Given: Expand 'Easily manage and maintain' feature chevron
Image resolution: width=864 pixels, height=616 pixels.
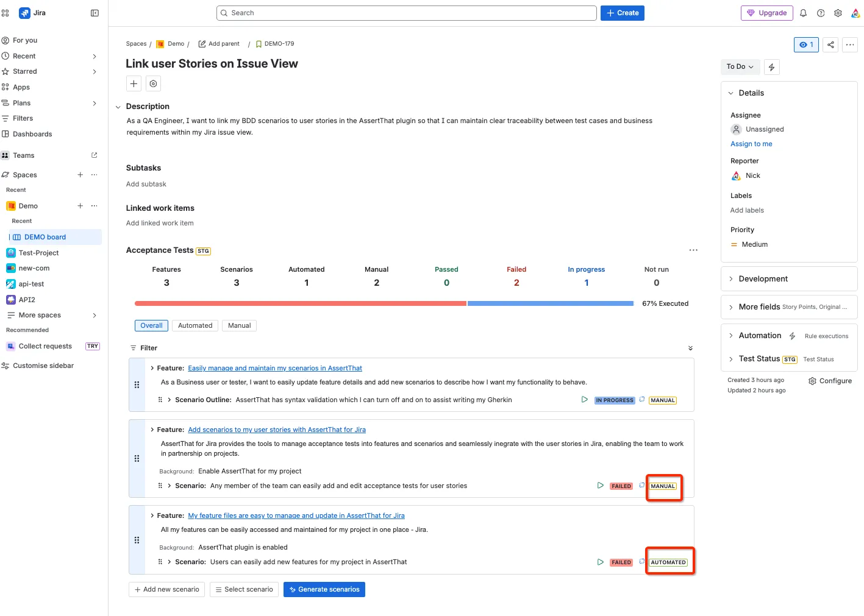Looking at the screenshot, I should coord(152,368).
